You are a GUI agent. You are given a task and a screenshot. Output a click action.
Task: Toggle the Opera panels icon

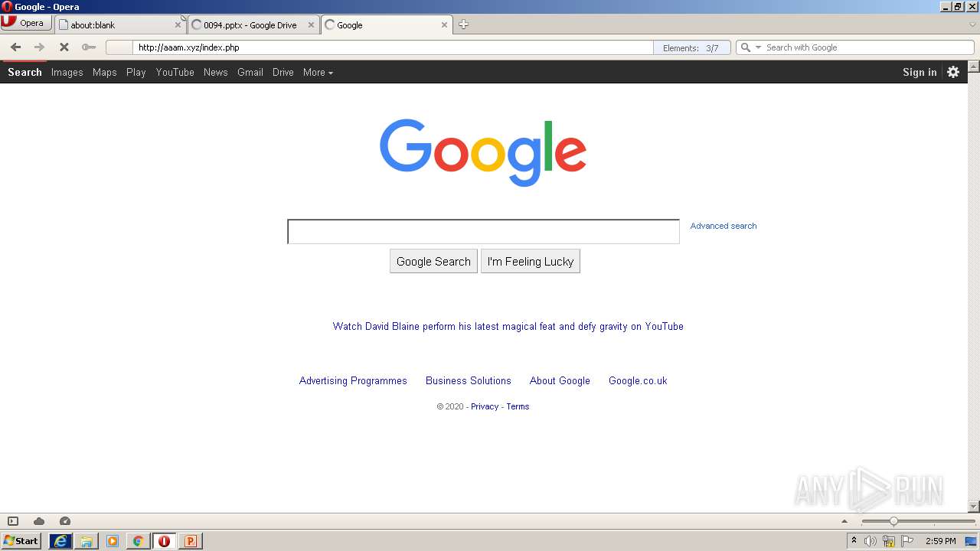tap(13, 521)
